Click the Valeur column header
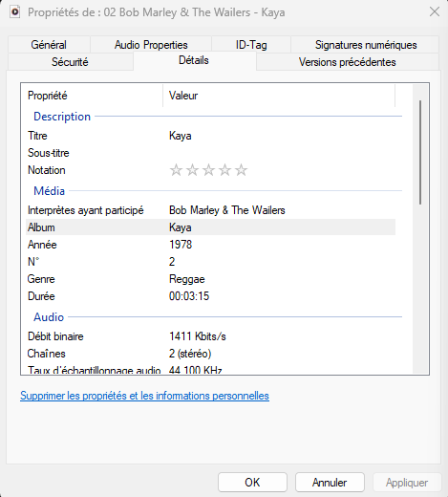This screenshot has height=497, width=448. (279, 96)
